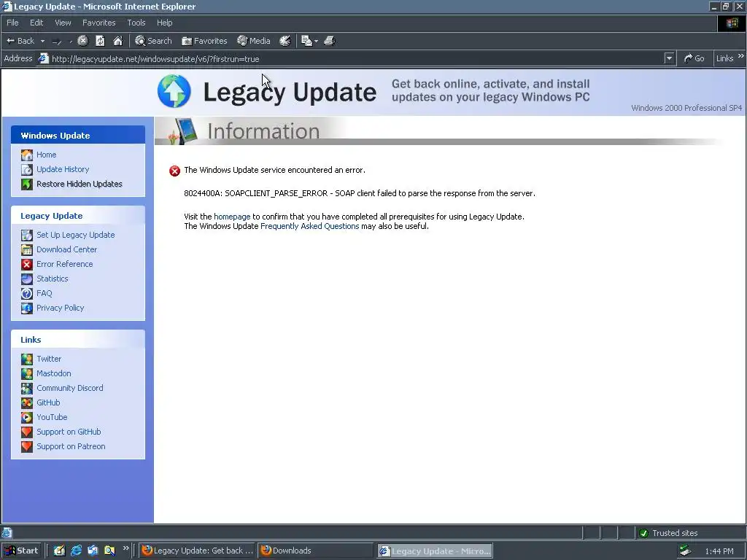The image size is (747, 560).
Task: Launch Internet Explorer from Quick Launch
Action: [x=76, y=551]
